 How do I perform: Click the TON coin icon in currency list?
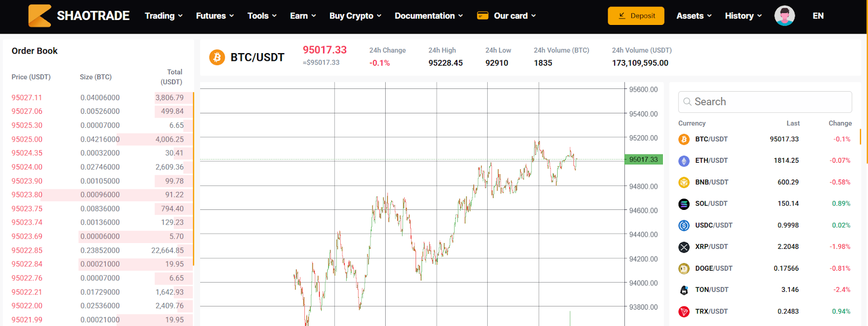[x=684, y=290]
